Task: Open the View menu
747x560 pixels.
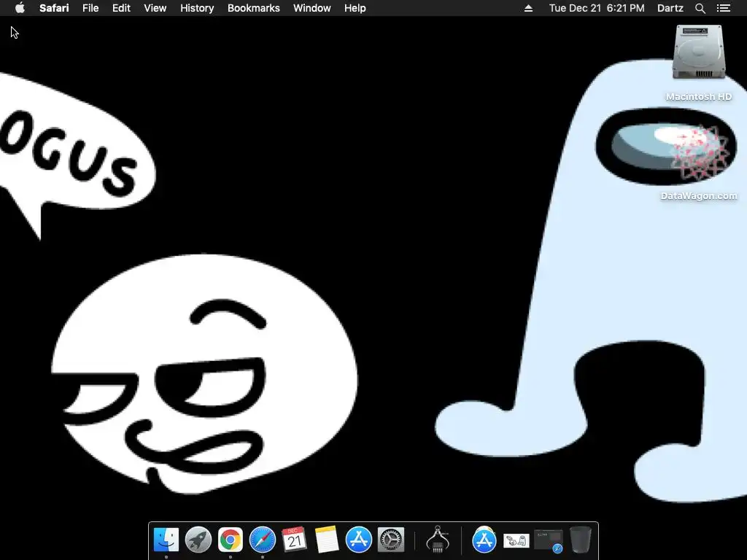Action: [155, 8]
